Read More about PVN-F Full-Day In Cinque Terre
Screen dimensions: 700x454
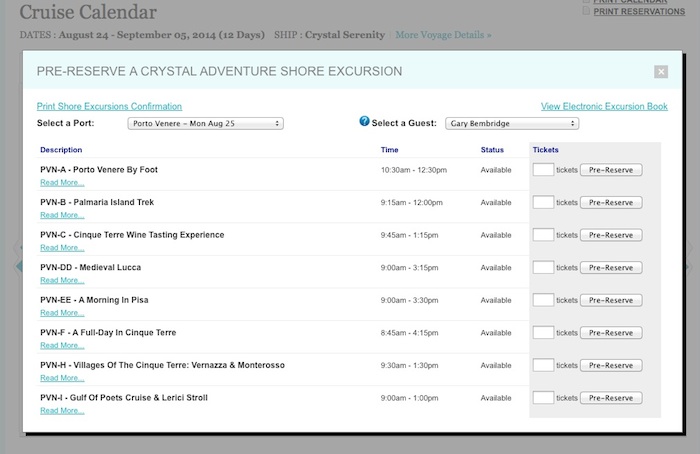click(x=62, y=346)
